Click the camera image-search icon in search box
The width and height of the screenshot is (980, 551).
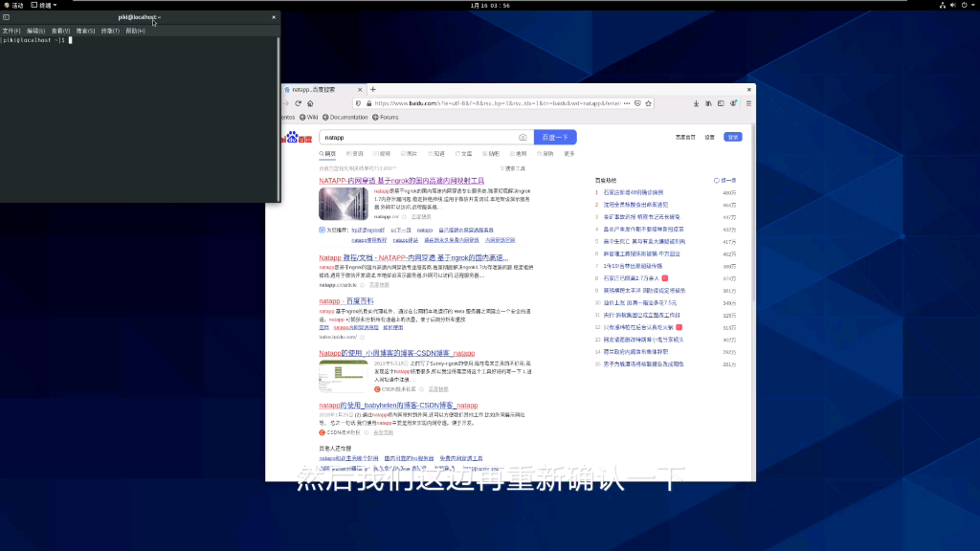pos(523,138)
